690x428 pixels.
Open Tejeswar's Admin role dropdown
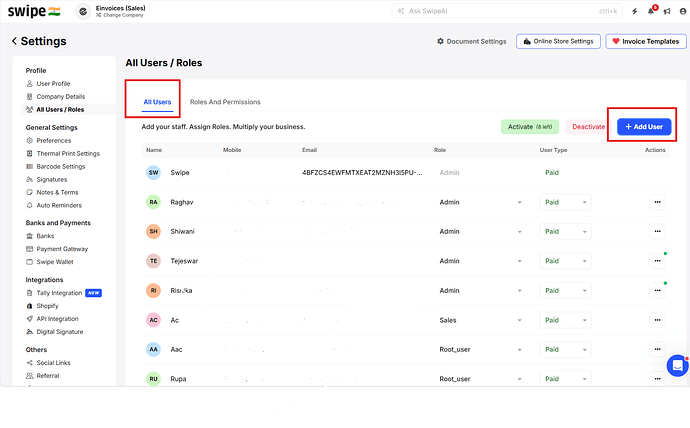point(481,261)
